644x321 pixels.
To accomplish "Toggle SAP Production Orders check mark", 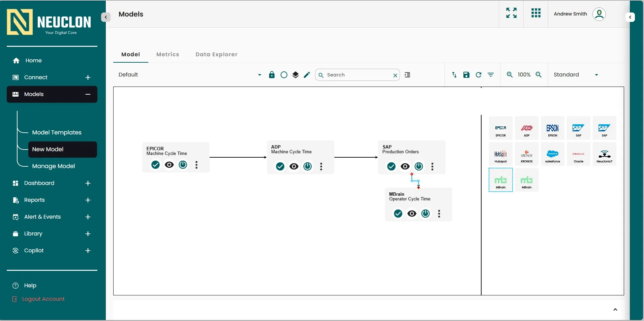I will click(x=391, y=166).
